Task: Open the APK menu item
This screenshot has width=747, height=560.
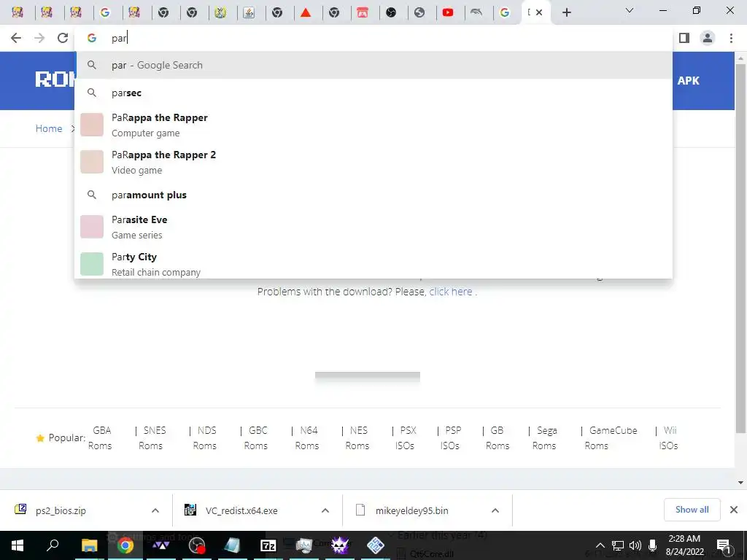Action: tap(688, 80)
